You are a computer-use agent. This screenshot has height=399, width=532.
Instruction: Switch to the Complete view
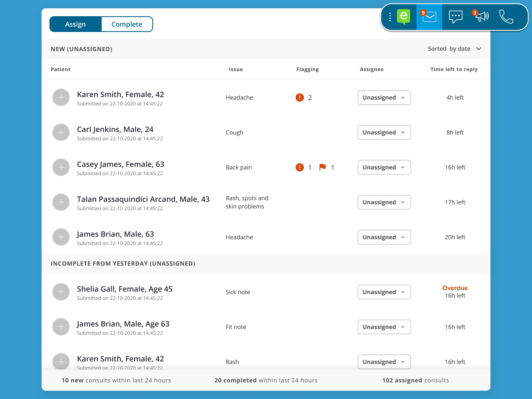point(127,24)
